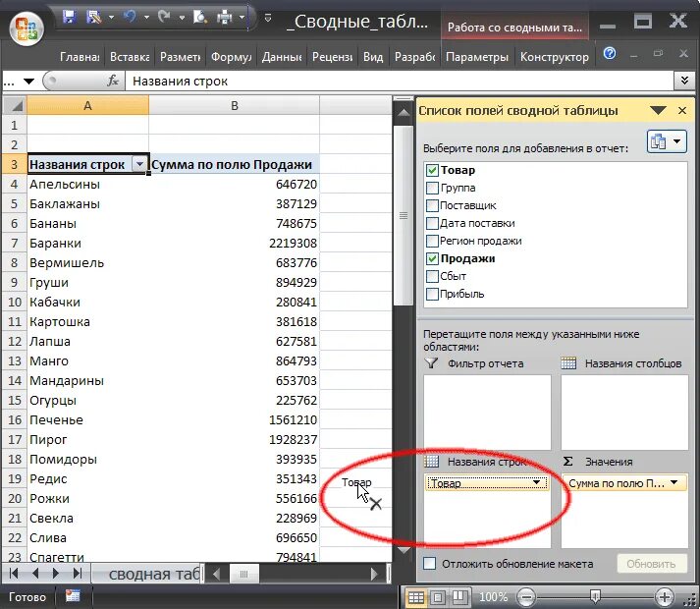Insert function using the fx icon
Image resolution: width=700 pixels, height=609 pixels.
(113, 81)
